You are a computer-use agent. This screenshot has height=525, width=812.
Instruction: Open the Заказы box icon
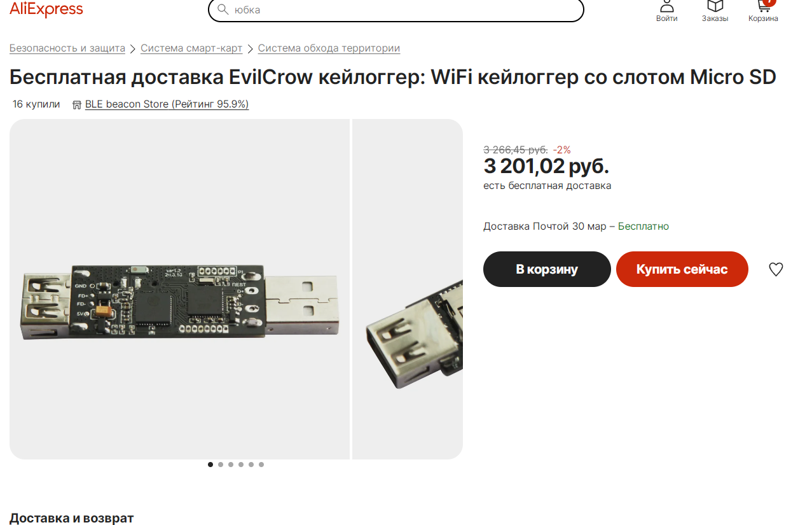715,6
